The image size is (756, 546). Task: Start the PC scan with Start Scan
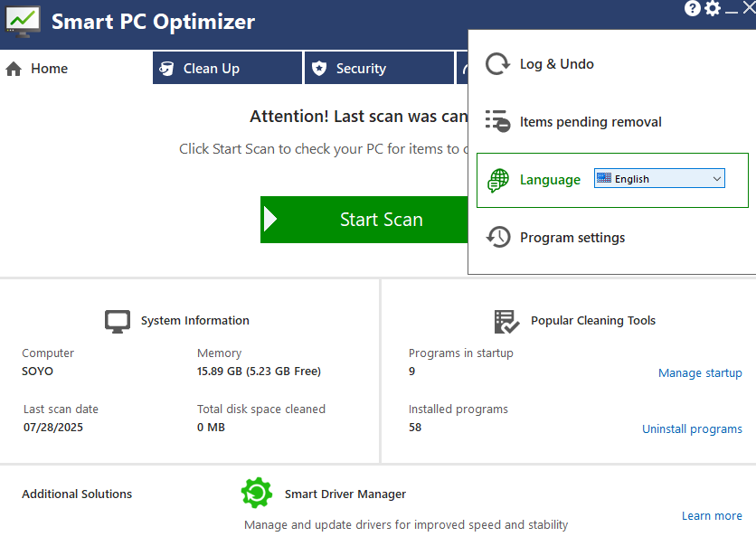364,220
